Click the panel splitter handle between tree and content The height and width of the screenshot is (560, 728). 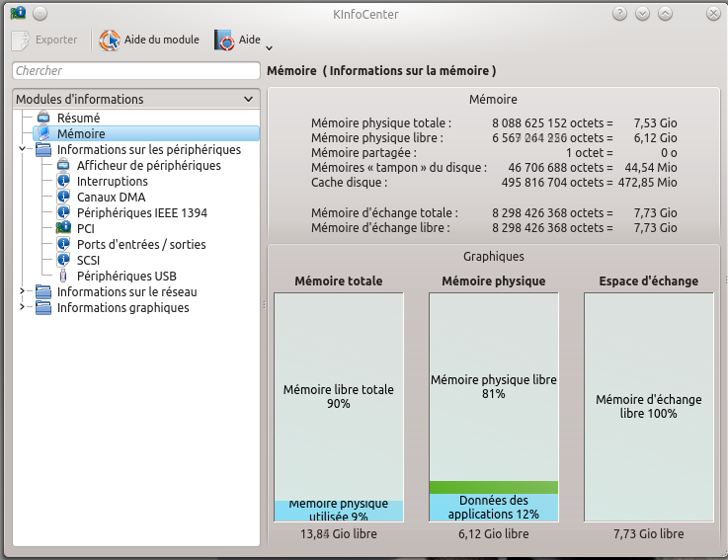(x=264, y=305)
